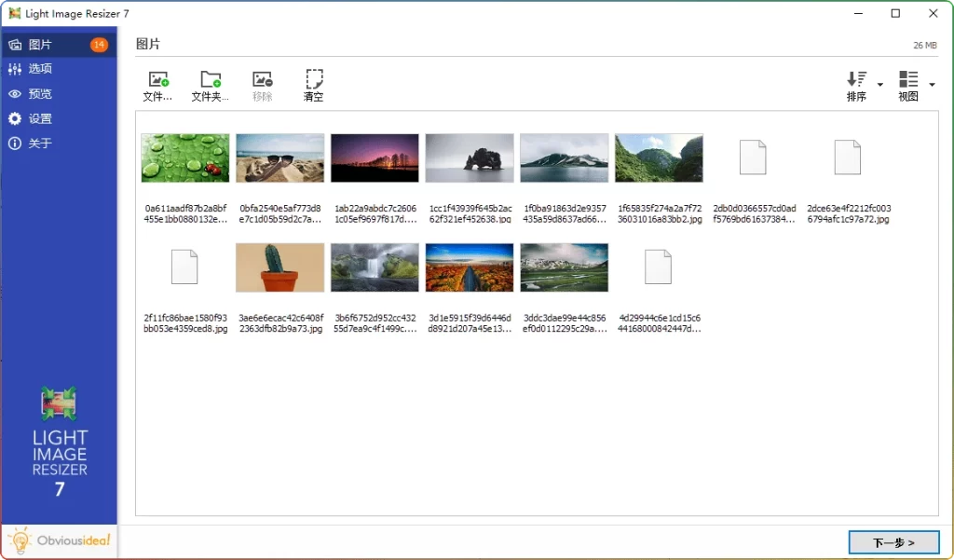Viewport: 954px width, 560px height.
Task: Click the 移除 remove images icon
Action: [x=262, y=84]
